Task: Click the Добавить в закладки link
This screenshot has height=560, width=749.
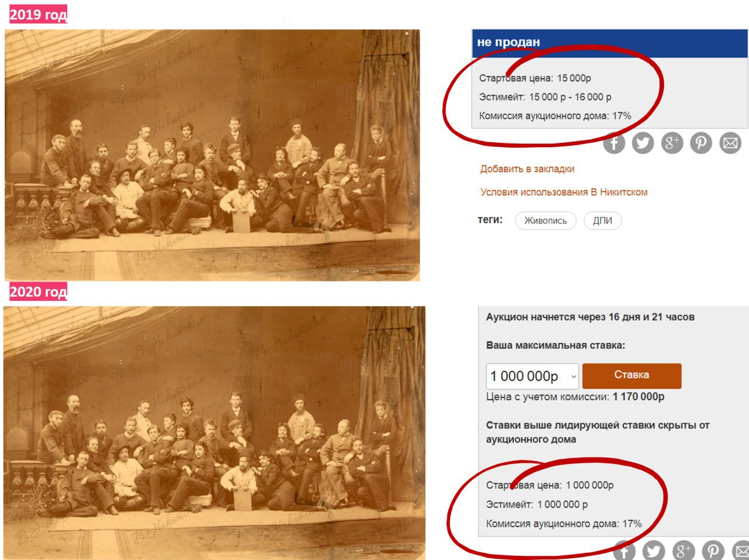Action: pyautogui.click(x=527, y=169)
